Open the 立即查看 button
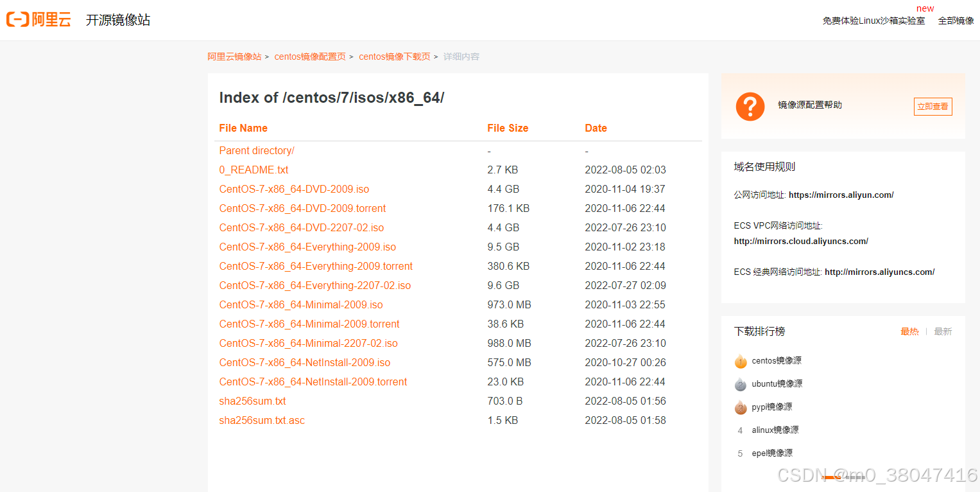 (933, 107)
